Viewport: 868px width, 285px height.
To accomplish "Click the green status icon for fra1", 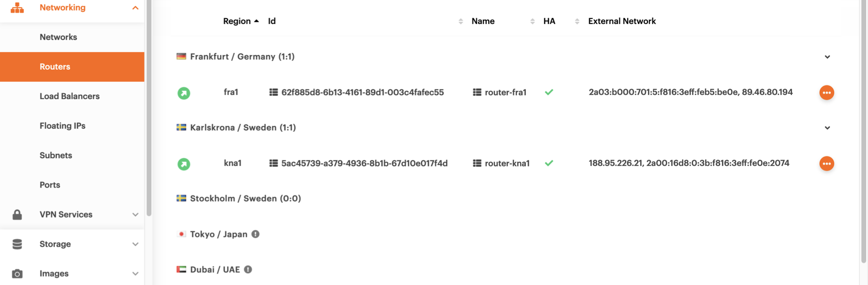I will coord(184,93).
